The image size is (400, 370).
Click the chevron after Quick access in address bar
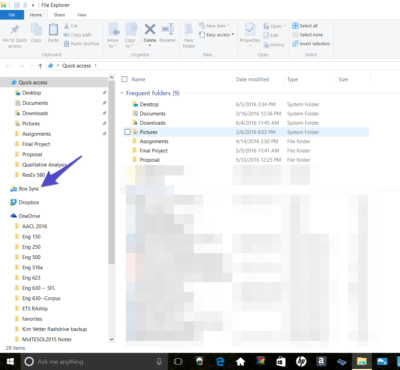point(96,66)
